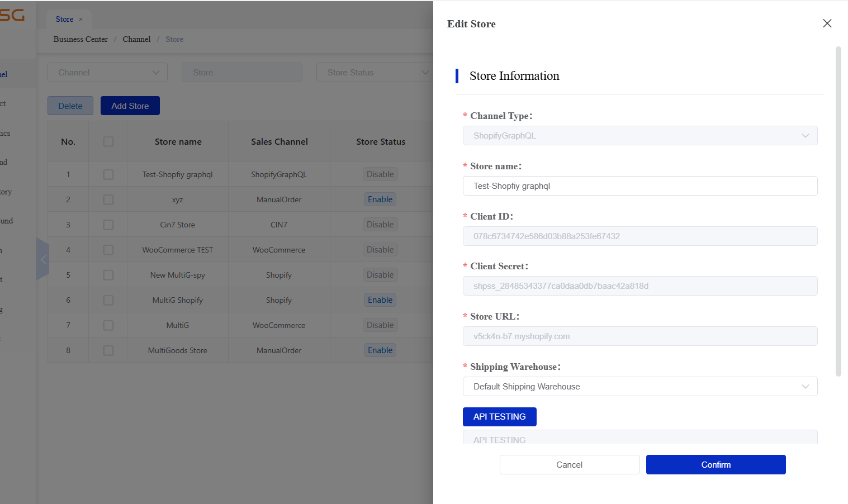Click the Store breadcrumb item

(x=174, y=40)
